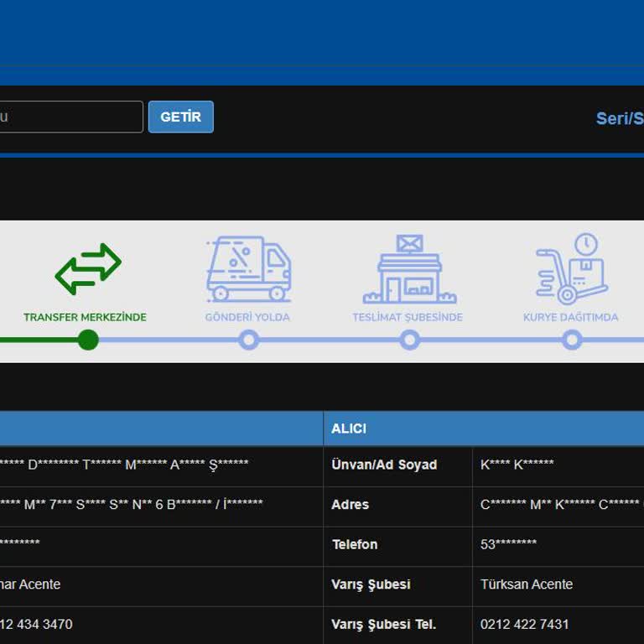Click the 0212 422 7431 phone number
Viewport: 644px width, 644px height.
click(x=524, y=624)
